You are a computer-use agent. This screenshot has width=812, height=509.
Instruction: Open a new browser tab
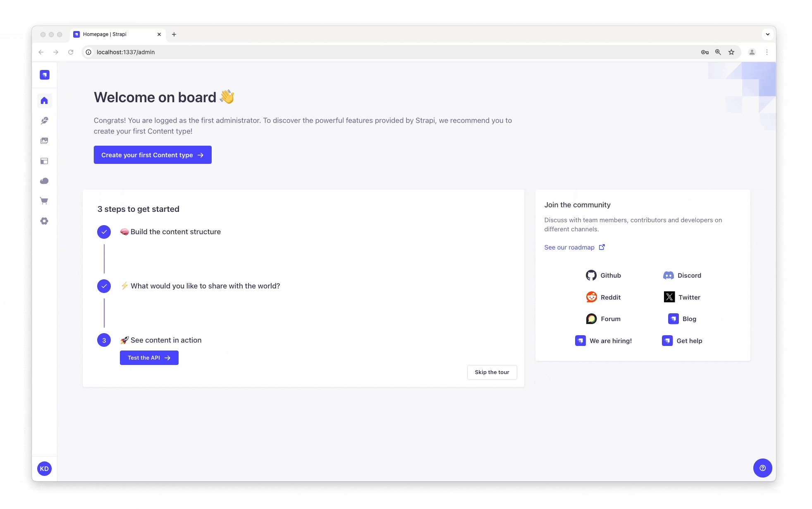pyautogui.click(x=174, y=34)
